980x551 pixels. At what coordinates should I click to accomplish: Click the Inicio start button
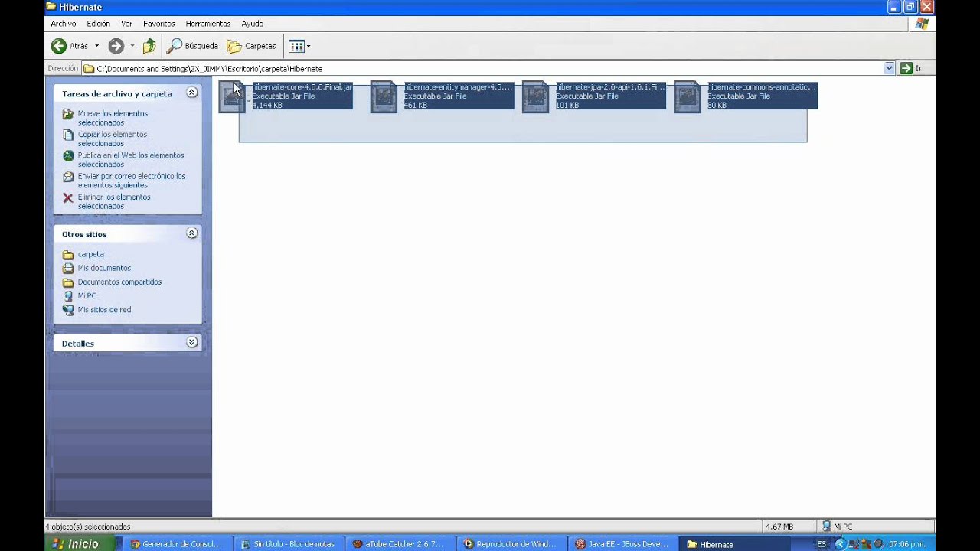coord(80,544)
